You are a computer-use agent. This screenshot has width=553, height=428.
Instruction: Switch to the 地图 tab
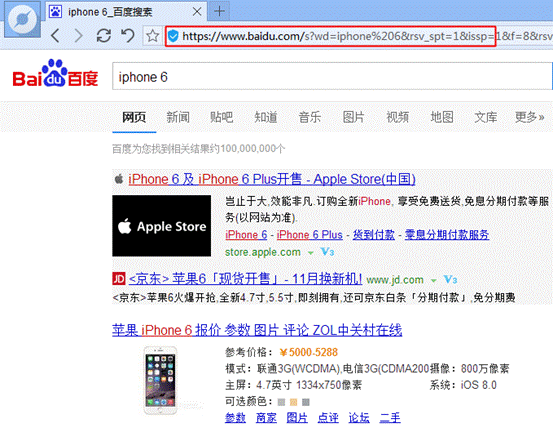(442, 117)
